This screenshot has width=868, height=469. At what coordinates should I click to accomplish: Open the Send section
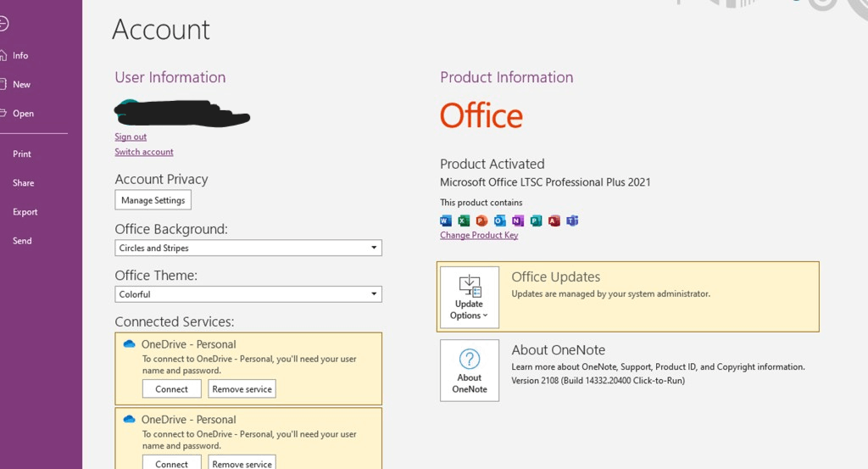pyautogui.click(x=22, y=240)
